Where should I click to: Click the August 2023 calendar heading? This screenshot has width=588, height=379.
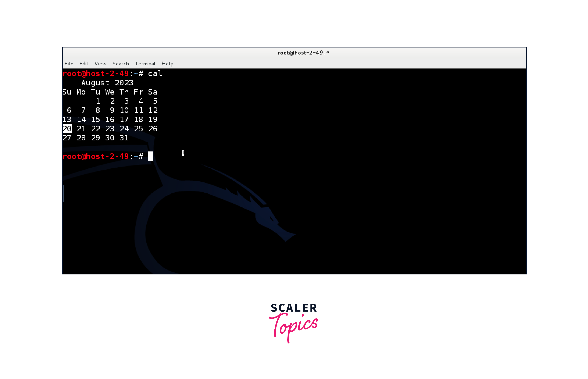tap(107, 83)
